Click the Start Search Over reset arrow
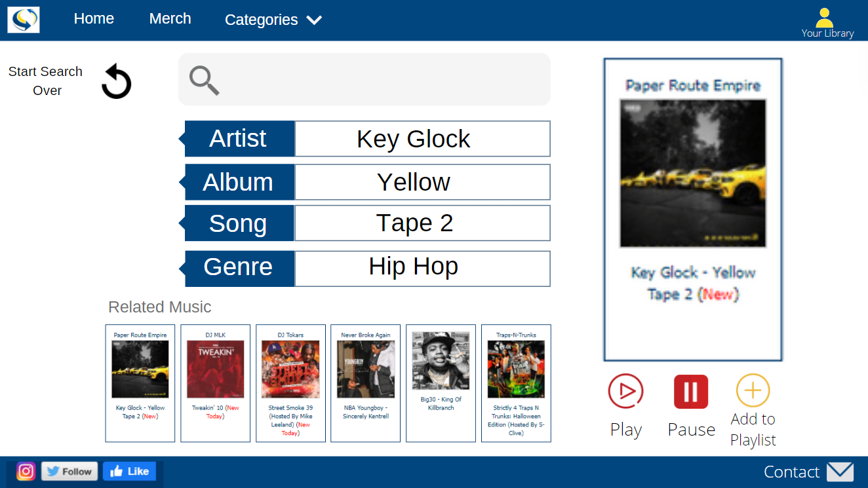This screenshot has width=868, height=488. 117,81
